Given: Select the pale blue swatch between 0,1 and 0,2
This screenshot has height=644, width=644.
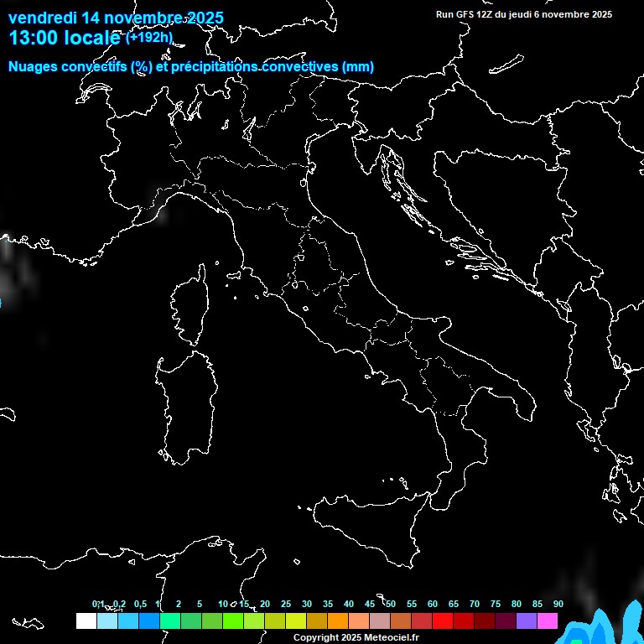Looking at the screenshot, I should [x=107, y=621].
